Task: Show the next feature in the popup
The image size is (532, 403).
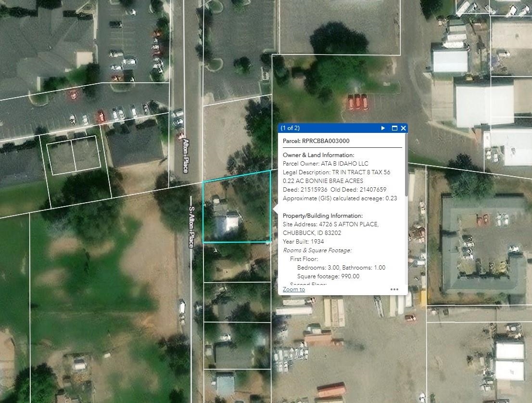Action: [383, 128]
